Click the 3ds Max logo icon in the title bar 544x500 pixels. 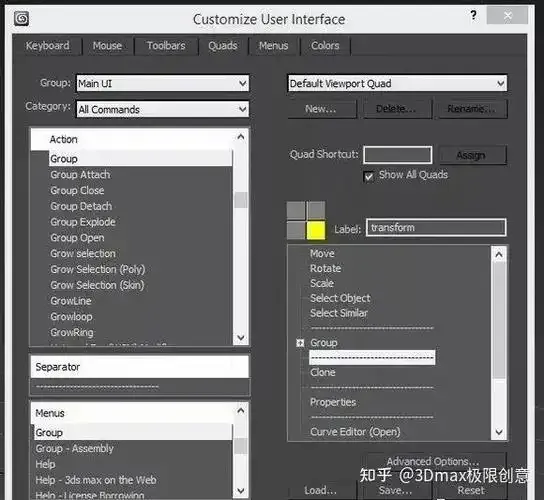(x=22, y=19)
